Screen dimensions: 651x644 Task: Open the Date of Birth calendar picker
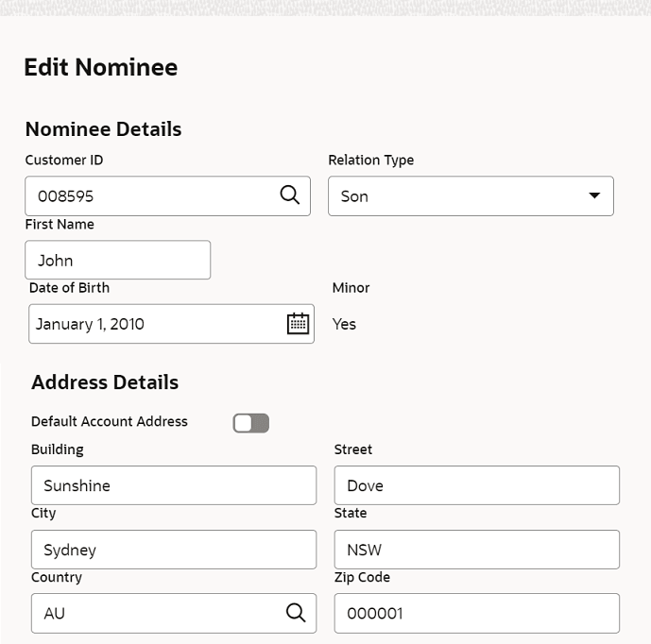[x=298, y=324]
